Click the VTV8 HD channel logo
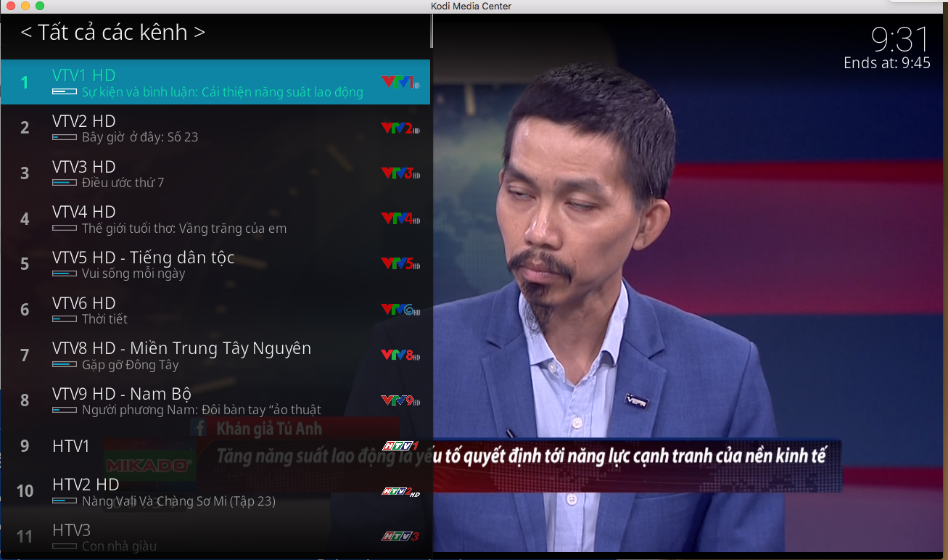 tap(400, 355)
